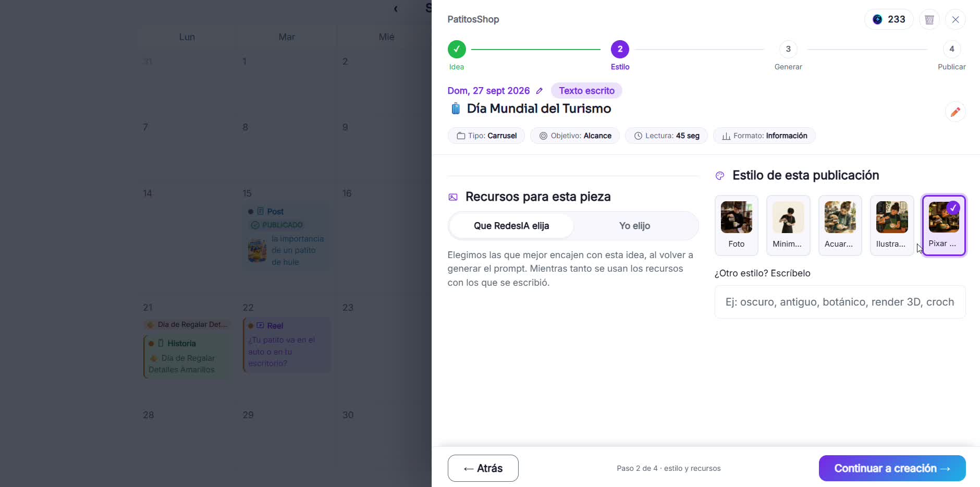The width and height of the screenshot is (980, 487).
Task: Select step 2 Estilo circle
Action: pyautogui.click(x=620, y=49)
